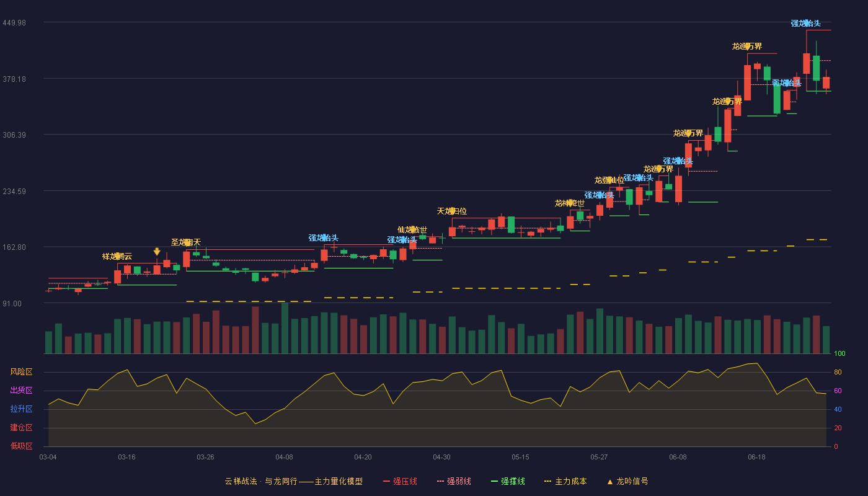The width and height of the screenshot is (868, 496).
Task: Click the 162.80 price axis label
Action: tap(14, 247)
